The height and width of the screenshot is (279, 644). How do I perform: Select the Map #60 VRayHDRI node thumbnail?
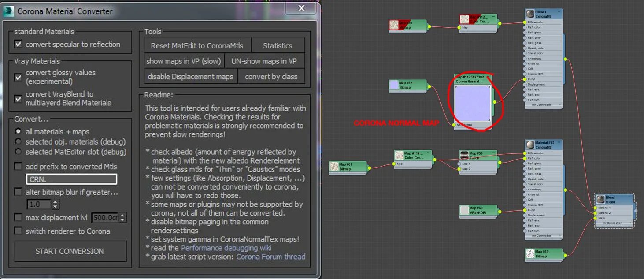point(464,210)
